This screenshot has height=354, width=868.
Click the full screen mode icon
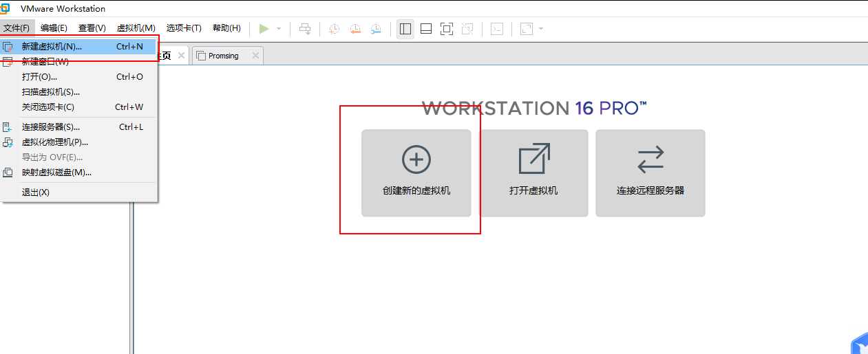(x=447, y=28)
